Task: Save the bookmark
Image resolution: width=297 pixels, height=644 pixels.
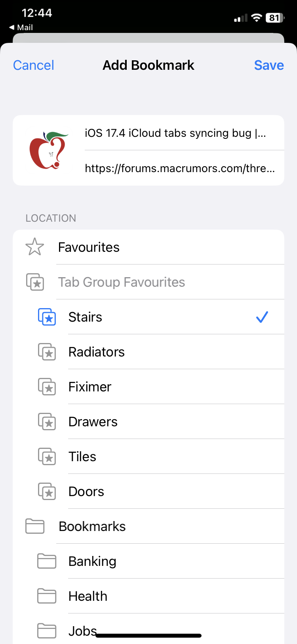Action: click(269, 65)
